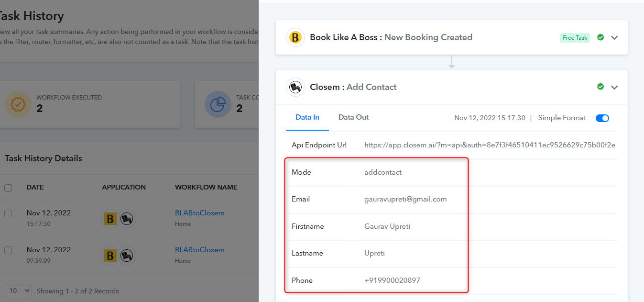Screen dimensions: 644x302
Task: Click green success check on Book Like A Boss step
Action: click(x=600, y=37)
